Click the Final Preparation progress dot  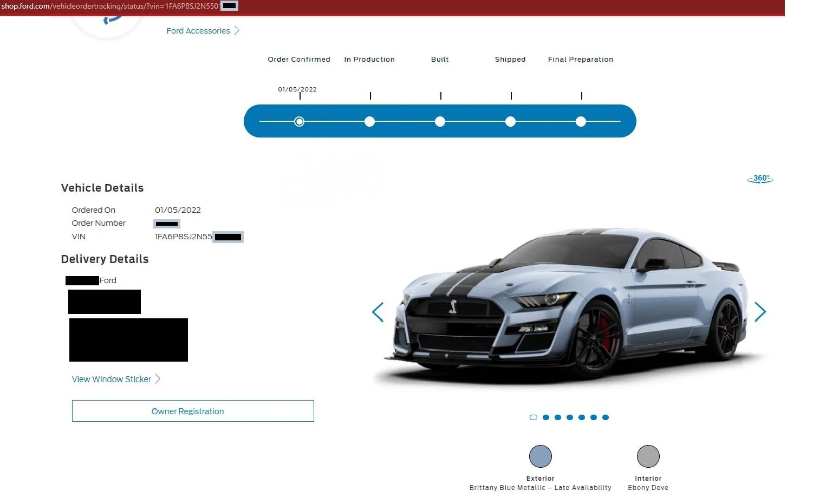pos(581,121)
